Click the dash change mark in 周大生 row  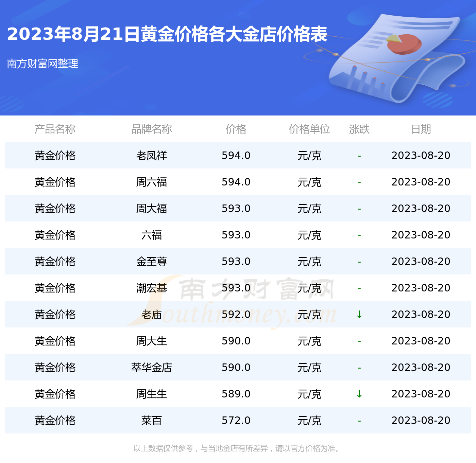point(359,342)
